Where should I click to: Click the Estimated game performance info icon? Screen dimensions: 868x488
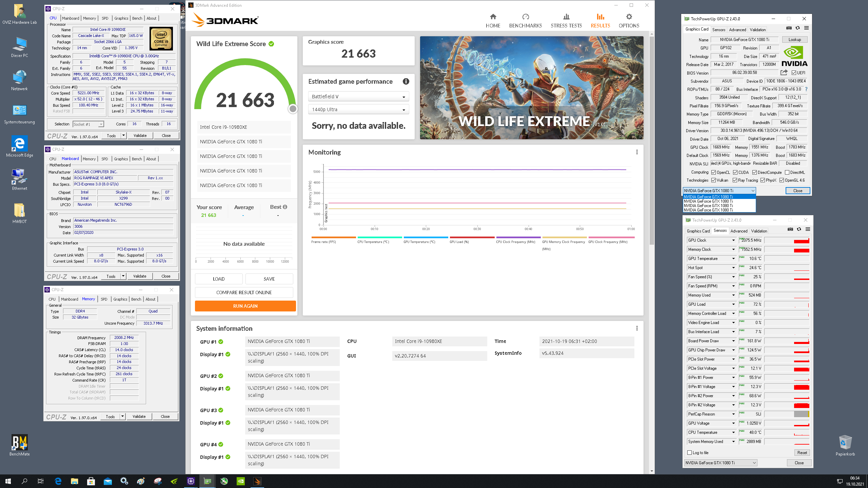(406, 81)
